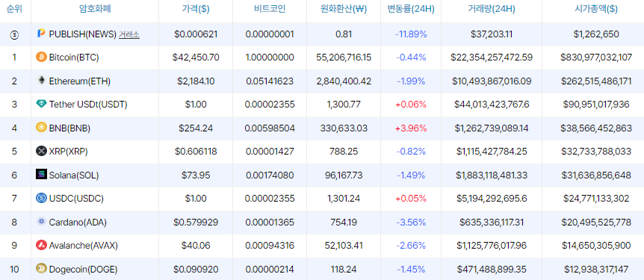Select Tether change +0.06%
This screenshot has height=280, width=644.
411,105
